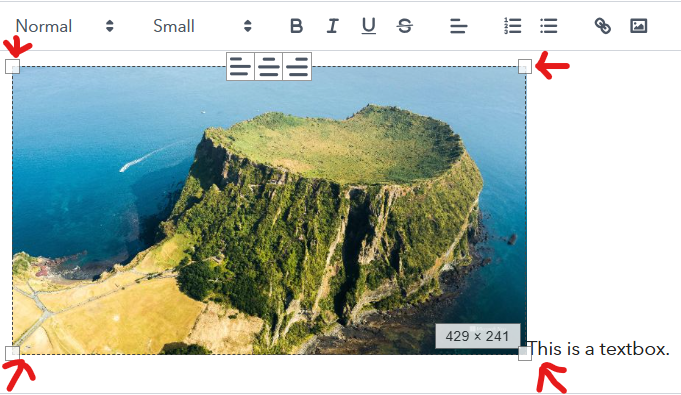Open the Small font size dropdown

coord(202,26)
